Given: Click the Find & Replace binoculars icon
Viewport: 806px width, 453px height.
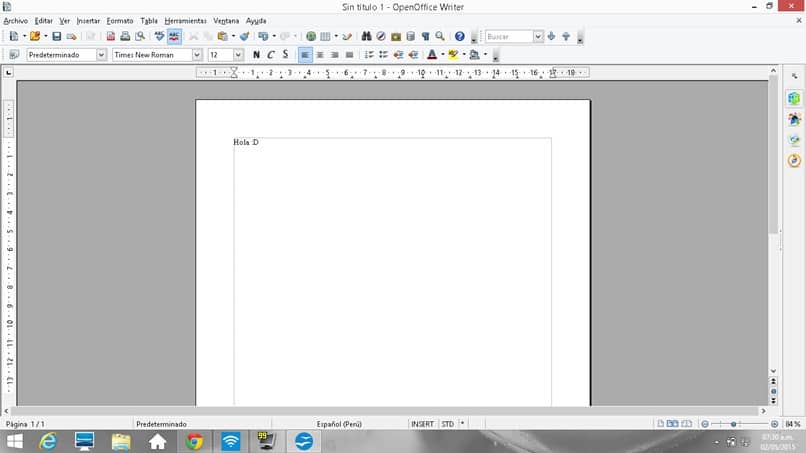Looking at the screenshot, I should pos(367,37).
